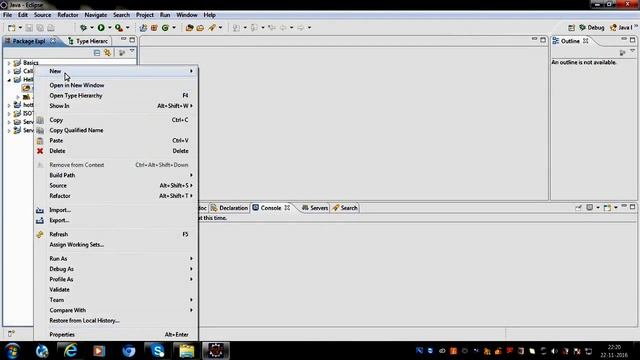Open the External Tools dropdown arrow
This screenshot has height=360, width=640.
[x=128, y=28]
